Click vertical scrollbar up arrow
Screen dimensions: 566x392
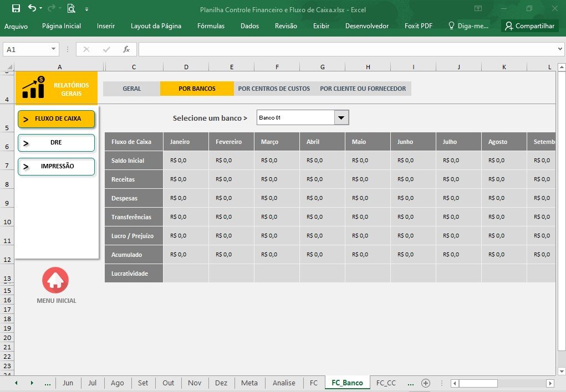point(562,67)
